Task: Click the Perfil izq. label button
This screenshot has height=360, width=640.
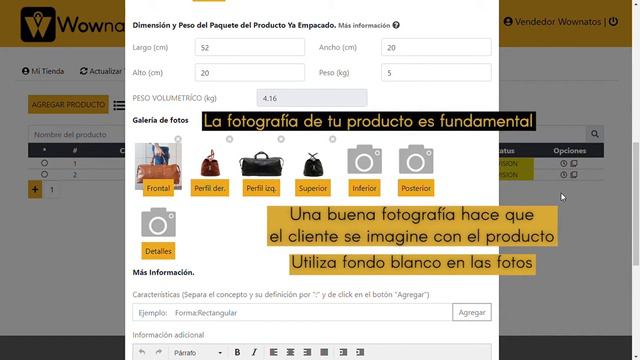Action: coord(261,188)
